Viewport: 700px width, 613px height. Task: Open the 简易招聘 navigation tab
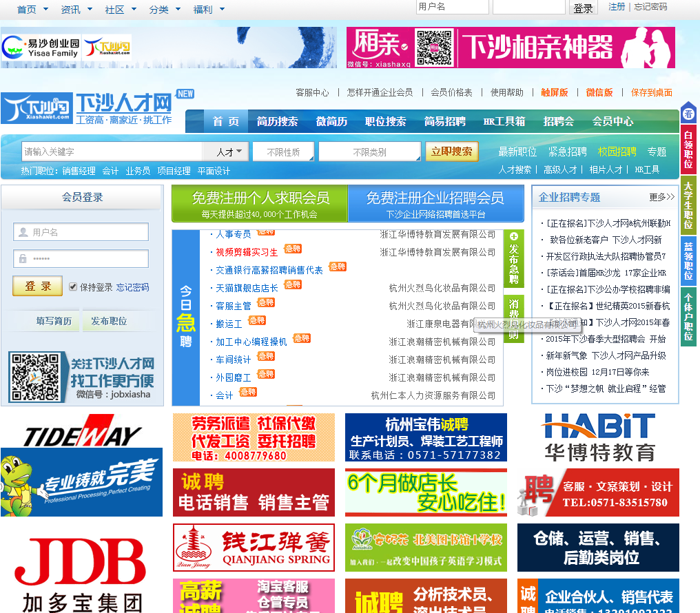pos(444,121)
